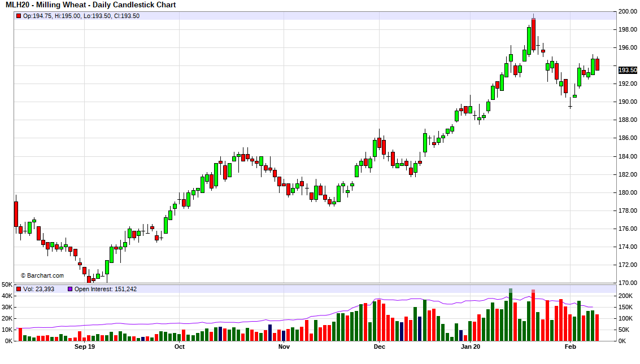Pick the Dec date axis label
This screenshot has width=640, height=364.
[x=379, y=347]
